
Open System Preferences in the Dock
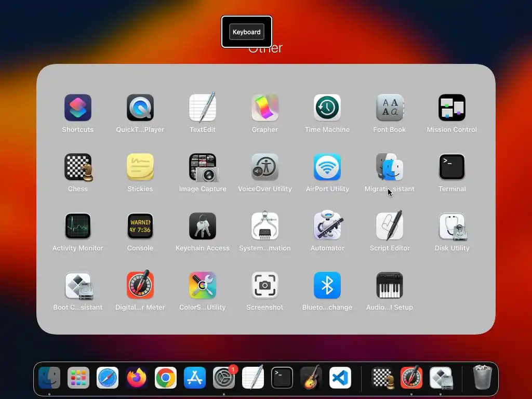[x=224, y=378]
